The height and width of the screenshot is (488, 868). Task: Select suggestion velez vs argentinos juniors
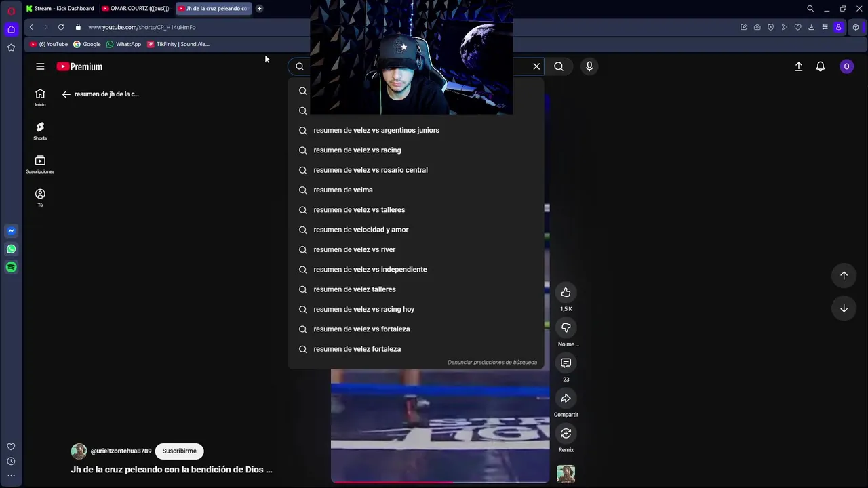[416, 130]
